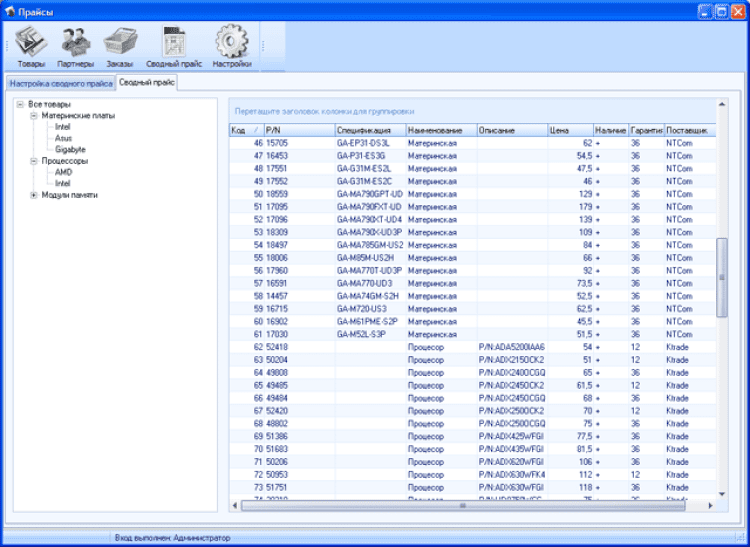Click the Перетащите заголовок колонки grouping panel

472,111
